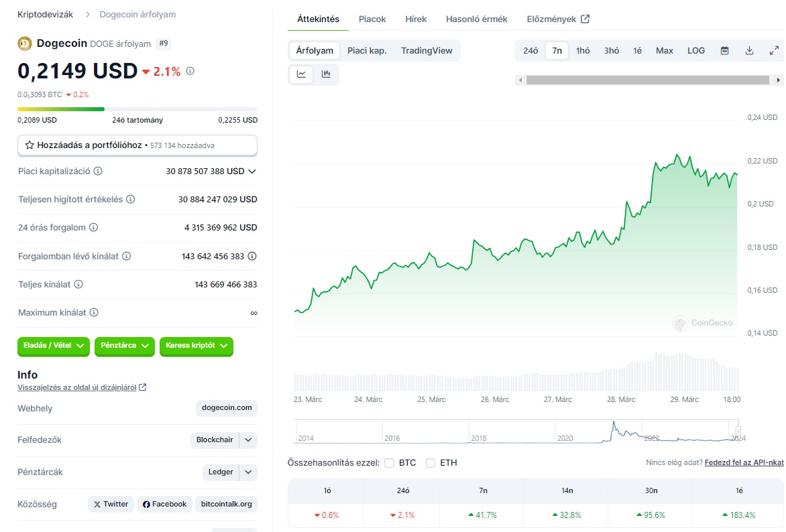The image size is (786, 532).
Task: Click the #9 rank badge
Action: (x=164, y=44)
